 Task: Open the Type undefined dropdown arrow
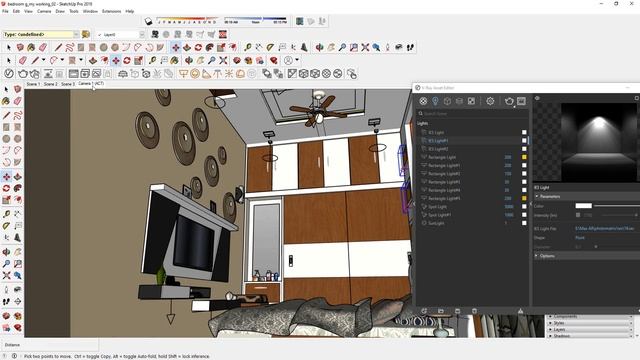tap(76, 34)
